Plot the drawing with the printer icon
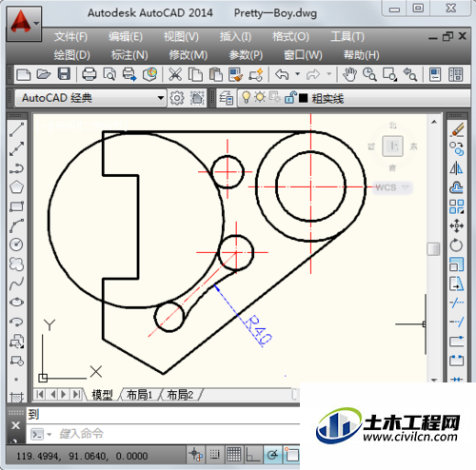The height and width of the screenshot is (470, 476). [89, 74]
